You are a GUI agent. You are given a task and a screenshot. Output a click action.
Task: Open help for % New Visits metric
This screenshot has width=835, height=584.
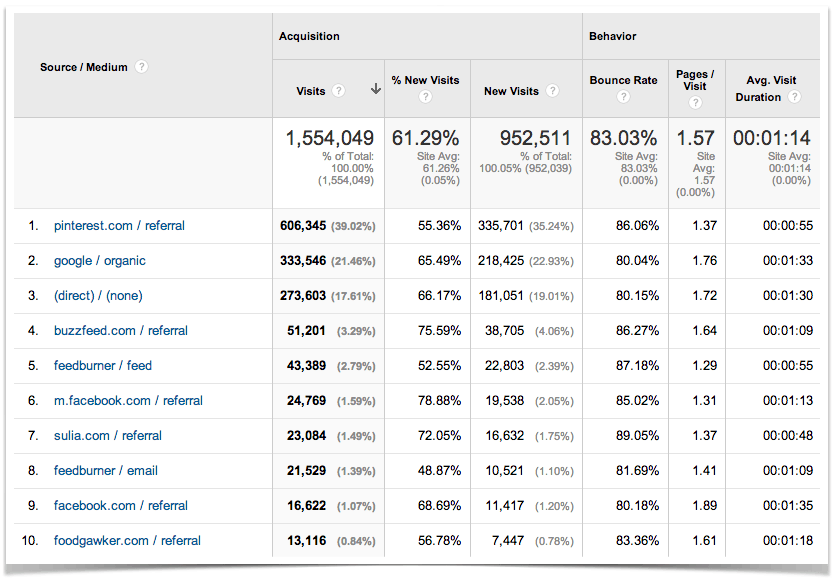pyautogui.click(x=425, y=95)
